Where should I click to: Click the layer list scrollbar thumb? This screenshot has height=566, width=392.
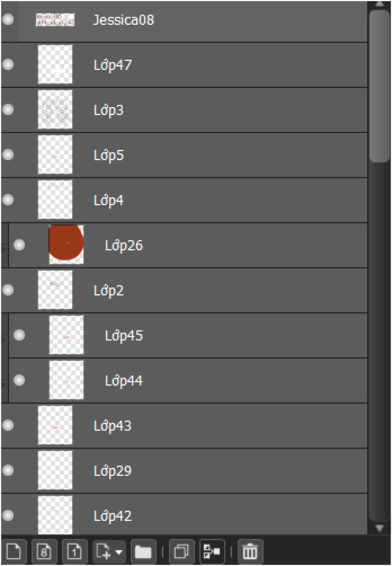(379, 86)
